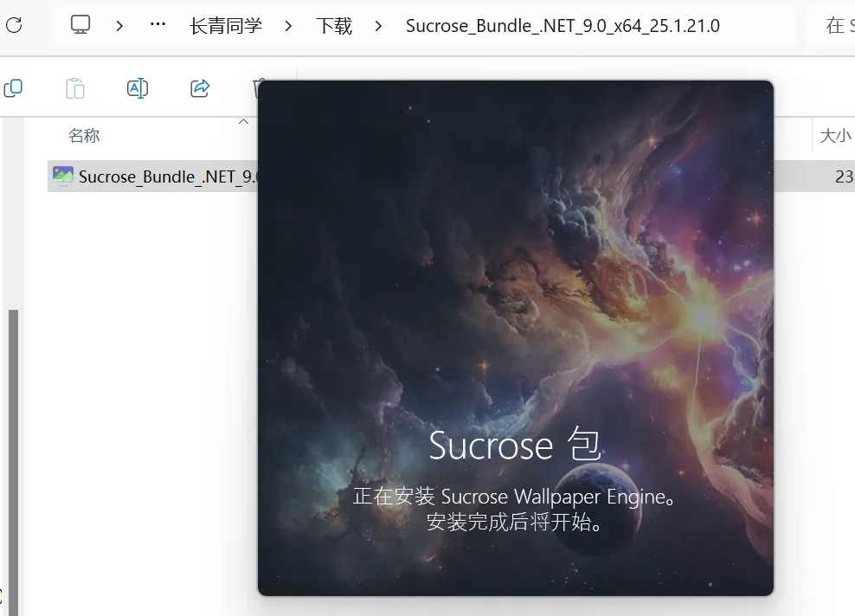
Task: Expand the chevron after the monitor icon
Action: pyautogui.click(x=119, y=26)
